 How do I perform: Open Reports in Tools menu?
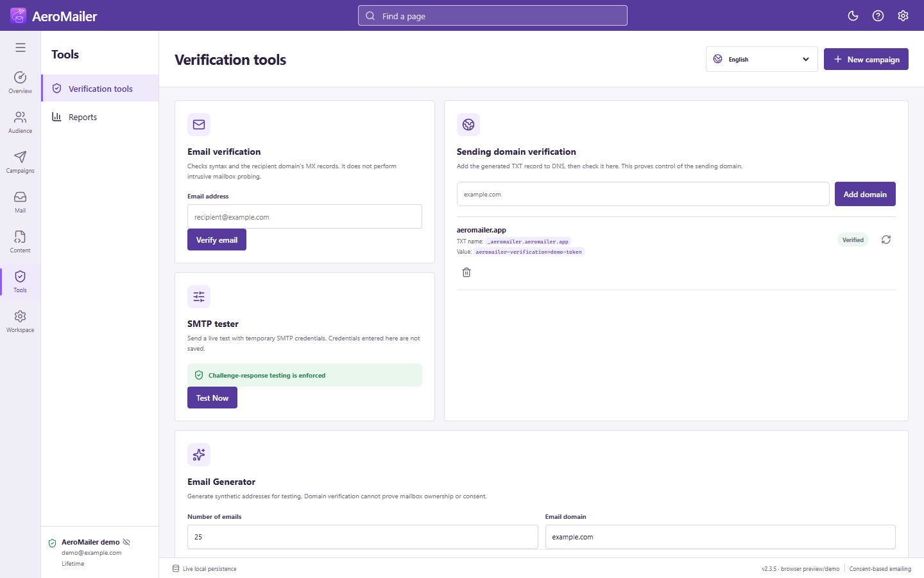[100, 117]
